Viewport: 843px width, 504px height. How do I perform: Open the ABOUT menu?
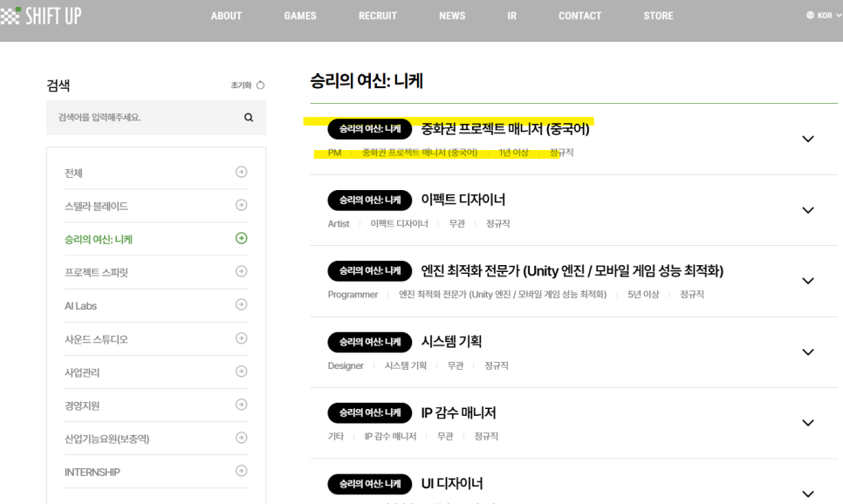pyautogui.click(x=226, y=16)
